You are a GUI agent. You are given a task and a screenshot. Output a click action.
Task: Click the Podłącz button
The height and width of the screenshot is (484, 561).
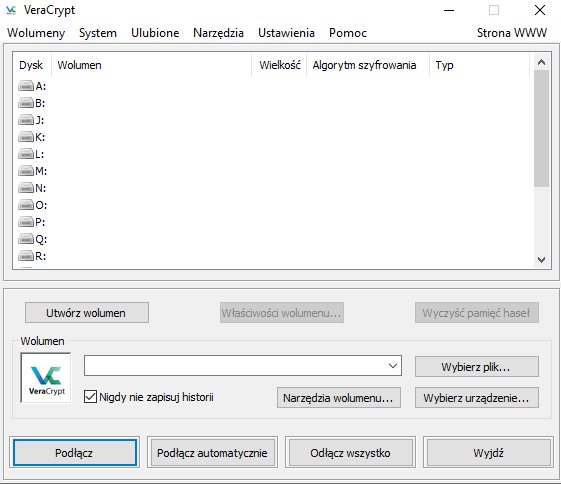(x=74, y=453)
